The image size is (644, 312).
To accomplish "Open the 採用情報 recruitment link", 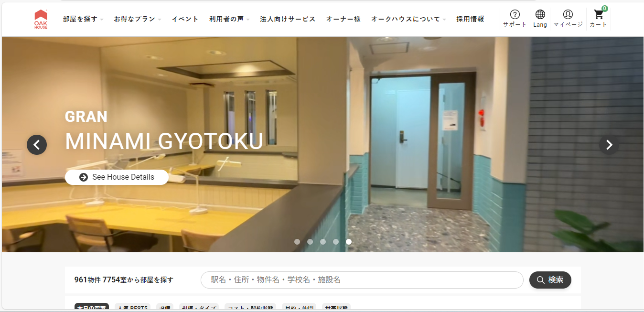I will point(470,19).
